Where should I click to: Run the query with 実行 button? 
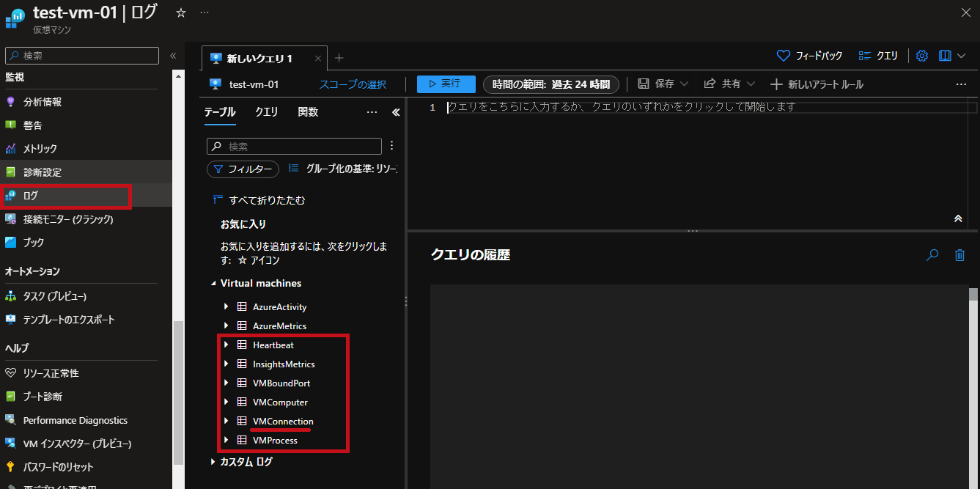[446, 84]
